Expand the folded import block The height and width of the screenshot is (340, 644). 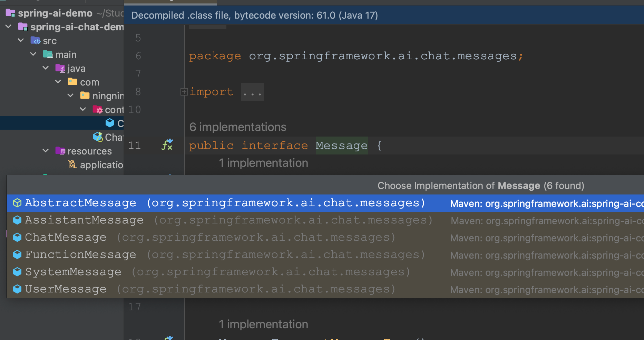coord(184,92)
